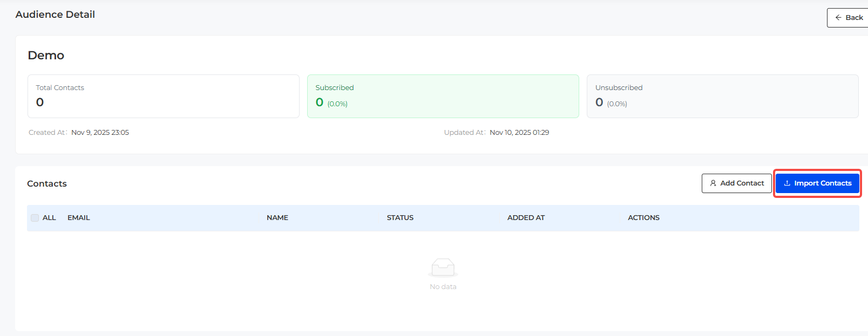Click the ADDED AT column header
868x336 pixels.
tap(526, 218)
